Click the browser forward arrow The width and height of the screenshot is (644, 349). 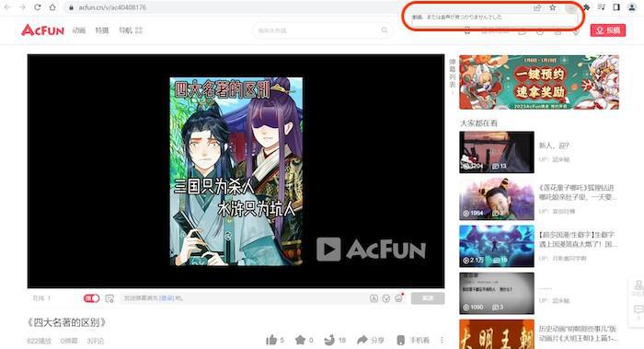(x=22, y=7)
